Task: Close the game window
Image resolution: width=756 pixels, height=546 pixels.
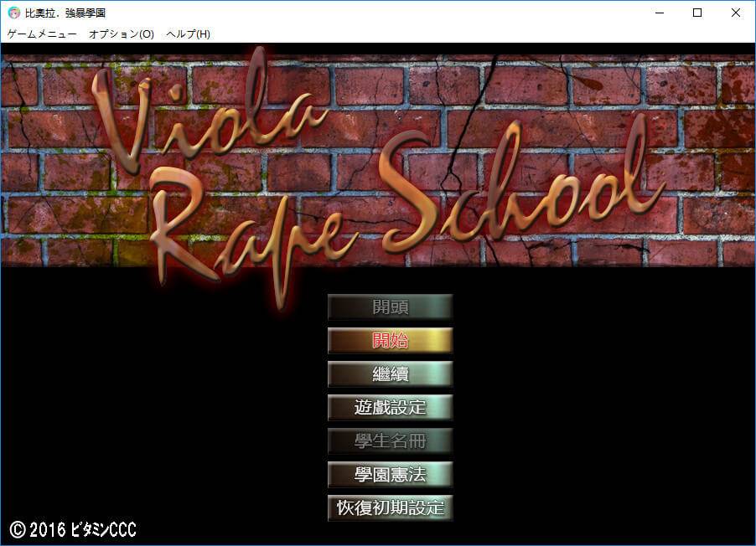Action: pyautogui.click(x=736, y=13)
